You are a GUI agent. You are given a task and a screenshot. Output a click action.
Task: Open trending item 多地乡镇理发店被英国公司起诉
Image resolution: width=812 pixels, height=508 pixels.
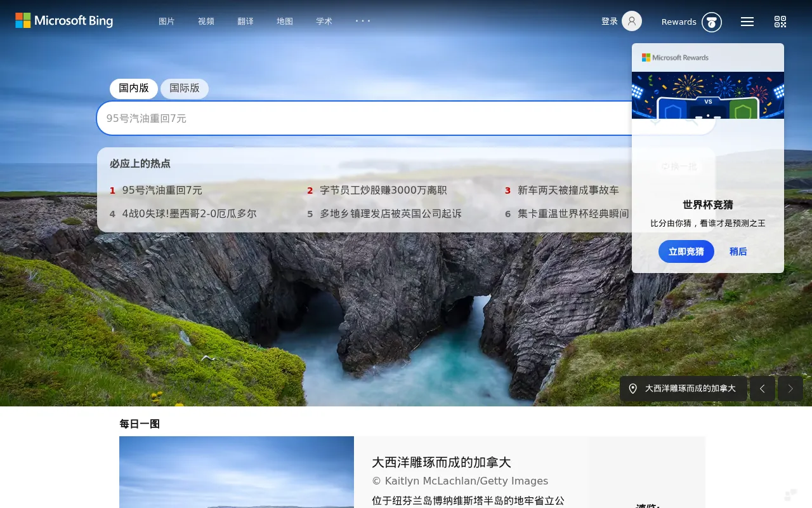[391, 213]
